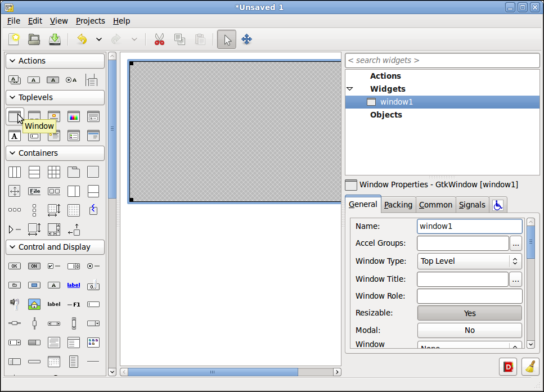Click the Accel Groups ellipsis button

(515, 244)
